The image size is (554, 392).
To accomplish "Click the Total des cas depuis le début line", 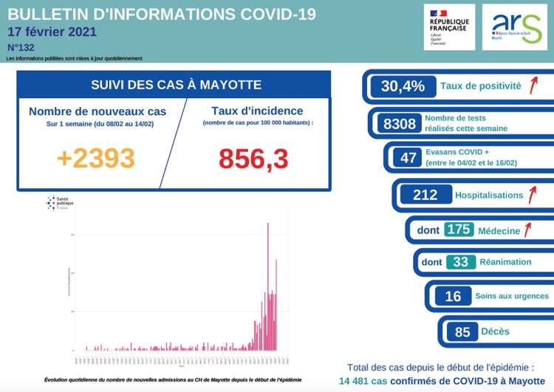I will (x=440, y=368).
